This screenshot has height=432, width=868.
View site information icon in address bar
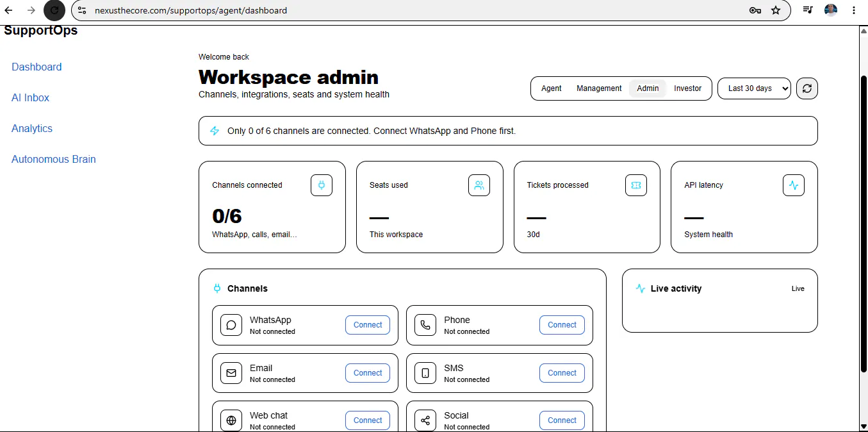[82, 10]
